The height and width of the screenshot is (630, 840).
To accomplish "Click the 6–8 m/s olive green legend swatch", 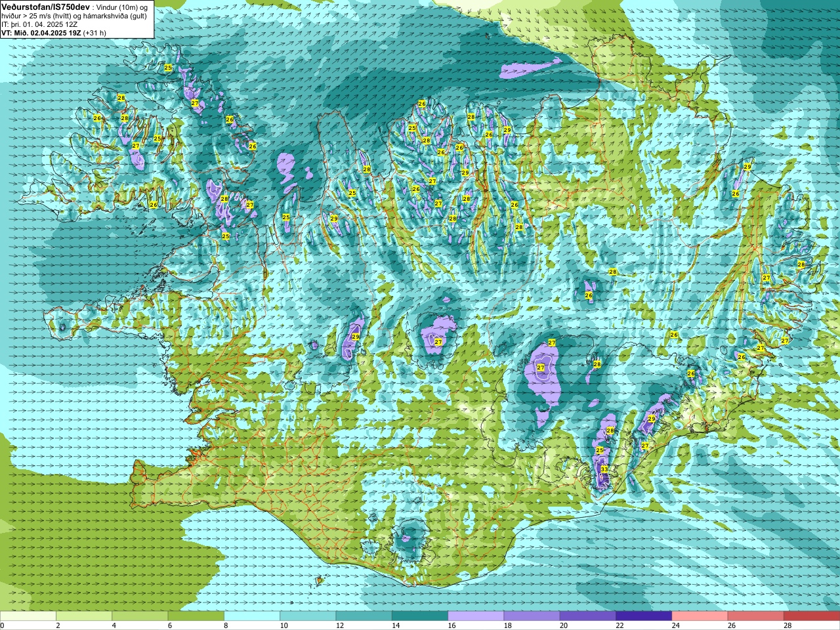I will pos(196,616).
